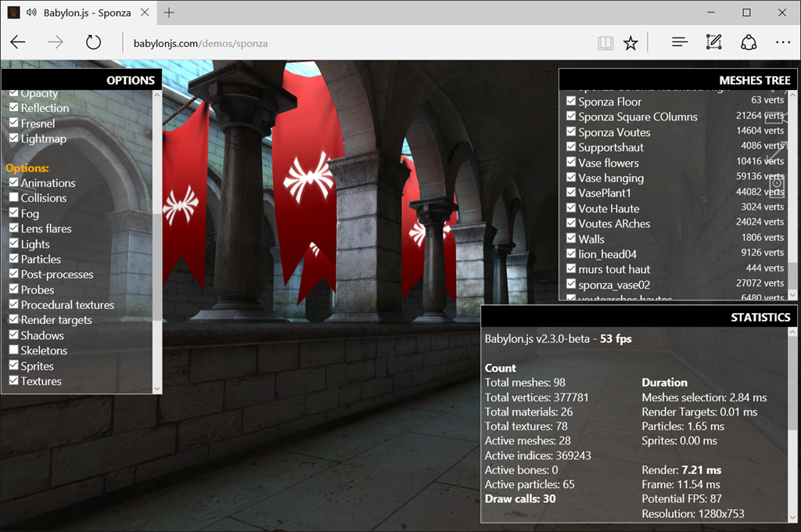Image resolution: width=801 pixels, height=532 pixels.
Task: Refresh the Sponza demo page
Action: click(93, 42)
